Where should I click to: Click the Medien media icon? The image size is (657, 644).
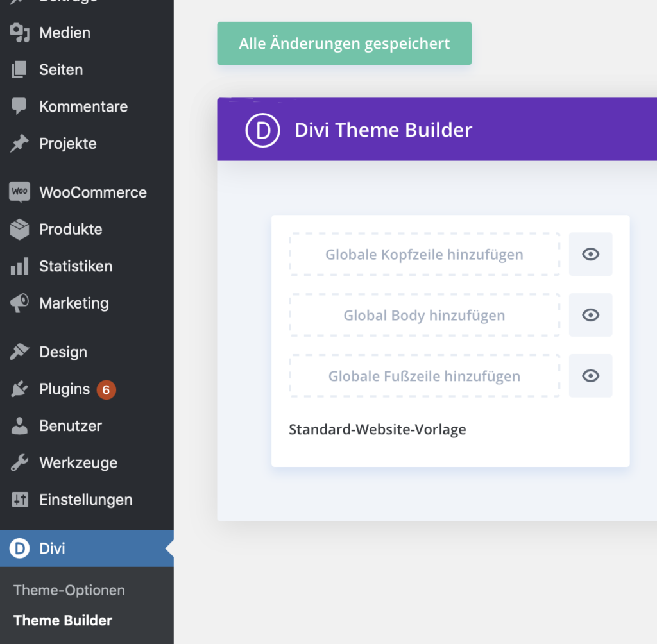tap(19, 33)
